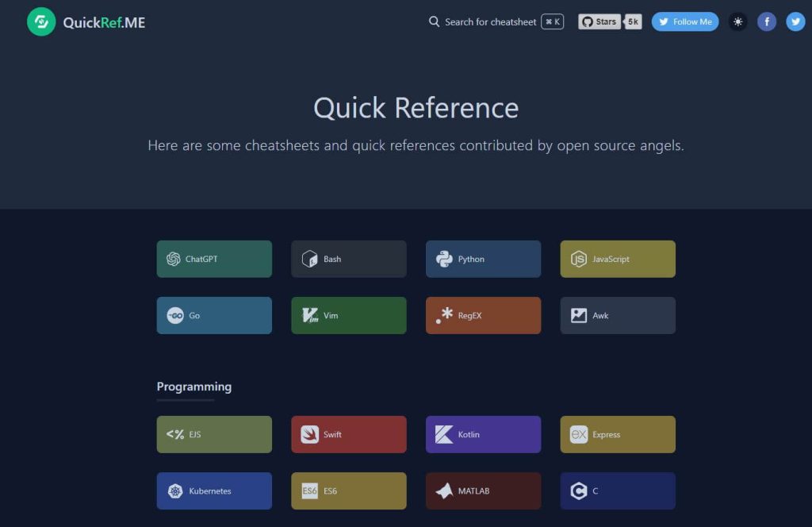Click the Follow Me Twitter button
The width and height of the screenshot is (812, 527).
(x=684, y=21)
